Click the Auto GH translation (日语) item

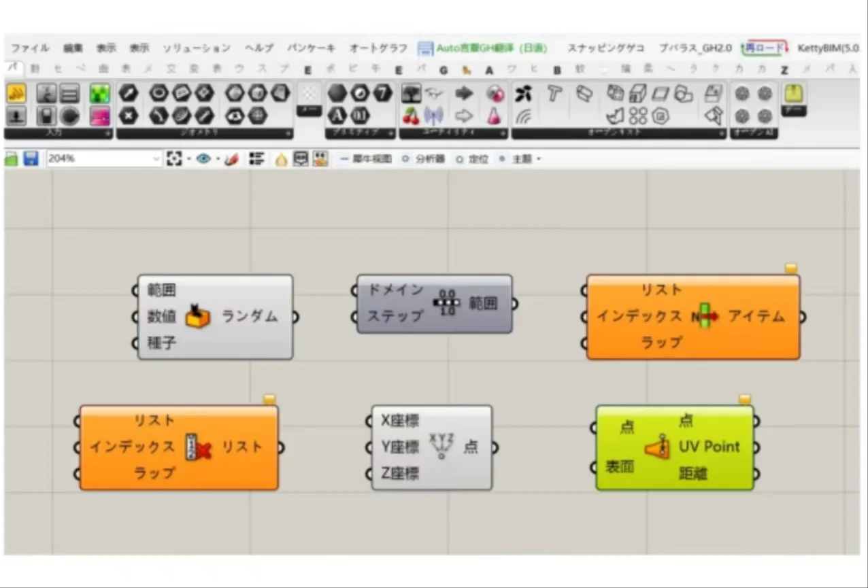click(483, 48)
